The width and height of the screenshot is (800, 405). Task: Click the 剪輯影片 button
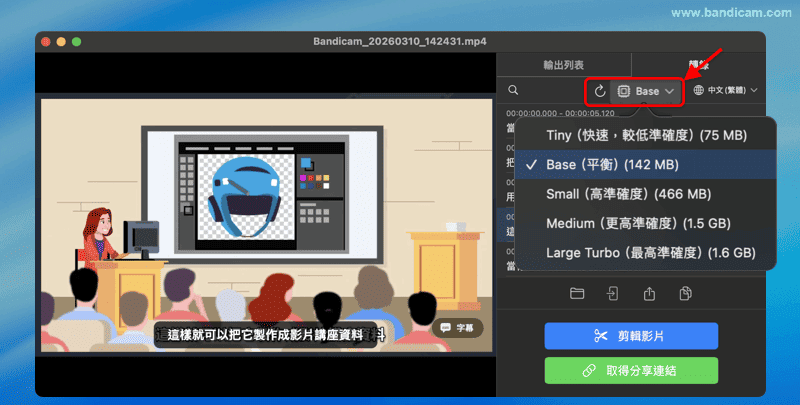click(631, 336)
